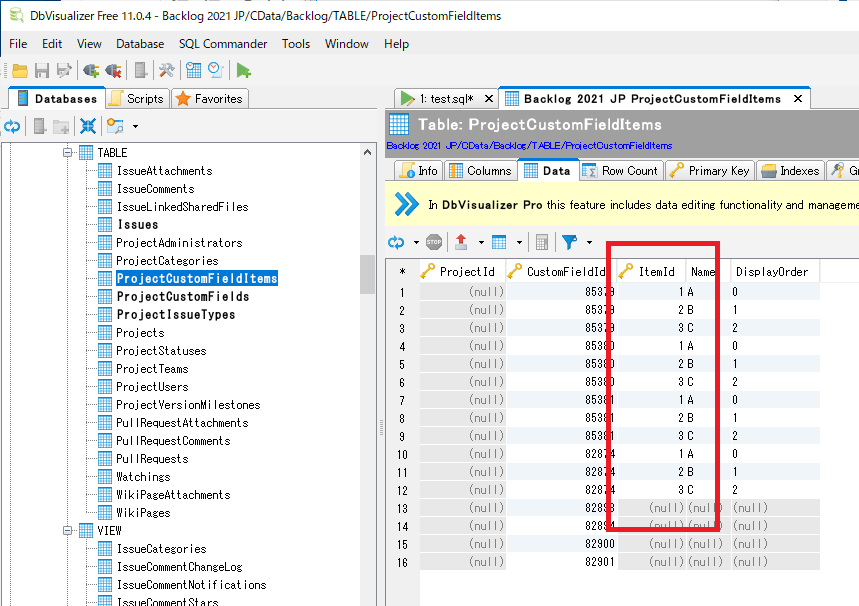Viewport: 859px width, 606px height.
Task: Open Tool Properties via wrench-hammer icon
Action: point(166,70)
